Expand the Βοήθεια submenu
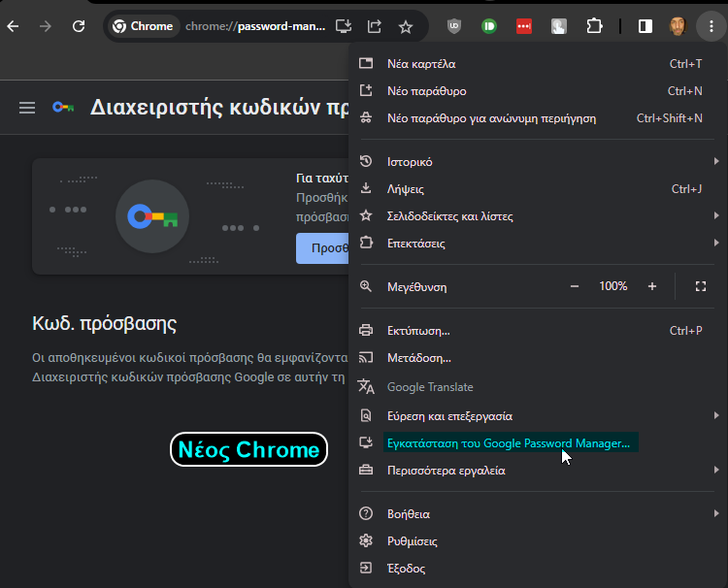Image resolution: width=728 pixels, height=588 pixels. (x=536, y=513)
